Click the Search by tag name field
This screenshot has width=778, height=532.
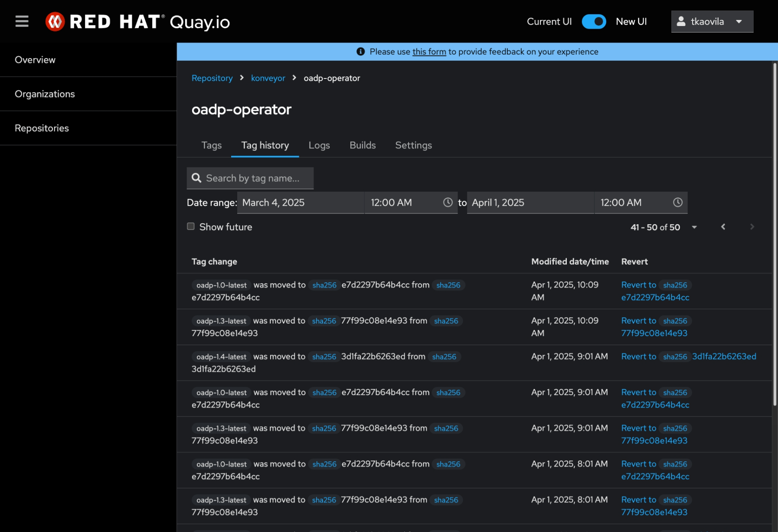pos(256,178)
